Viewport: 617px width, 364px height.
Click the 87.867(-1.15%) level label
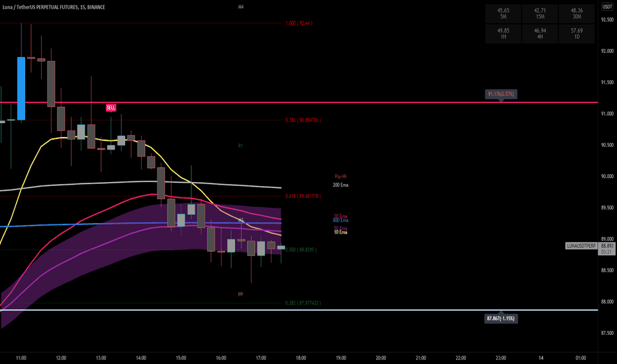tap(500, 318)
